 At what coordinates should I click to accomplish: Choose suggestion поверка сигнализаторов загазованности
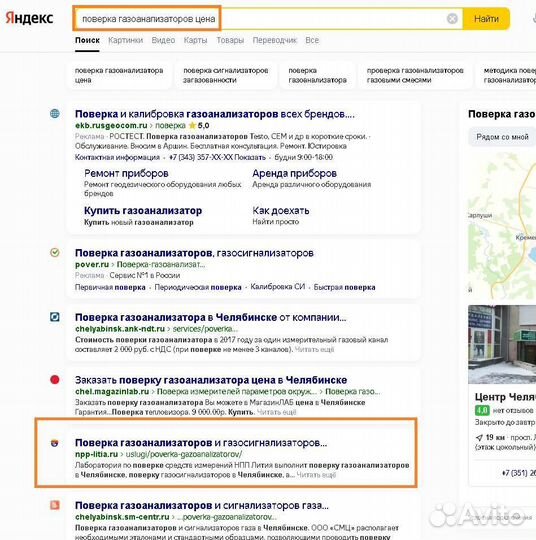tap(226, 75)
